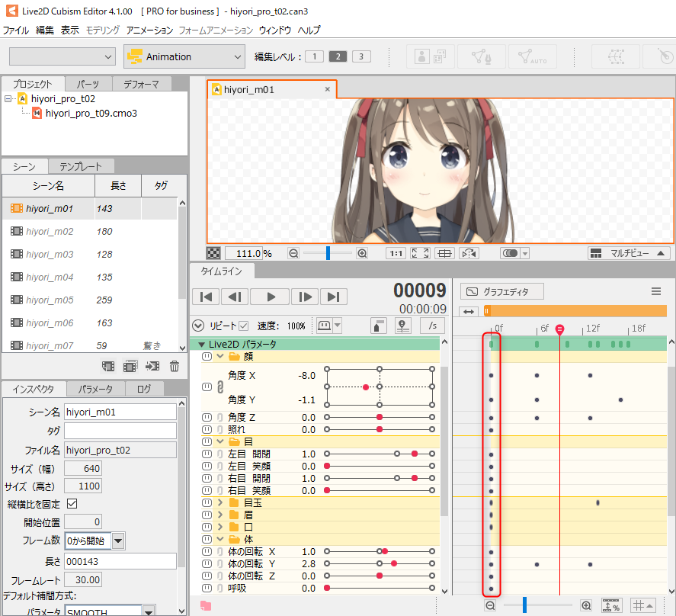Click the 角度 Z parameter slider

coord(379,418)
